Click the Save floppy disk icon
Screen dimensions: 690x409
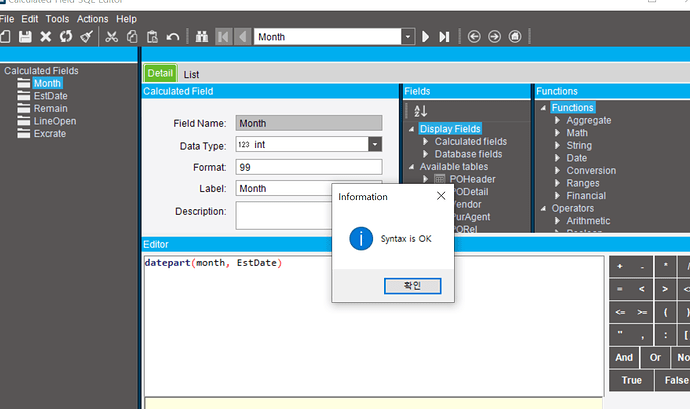point(25,37)
